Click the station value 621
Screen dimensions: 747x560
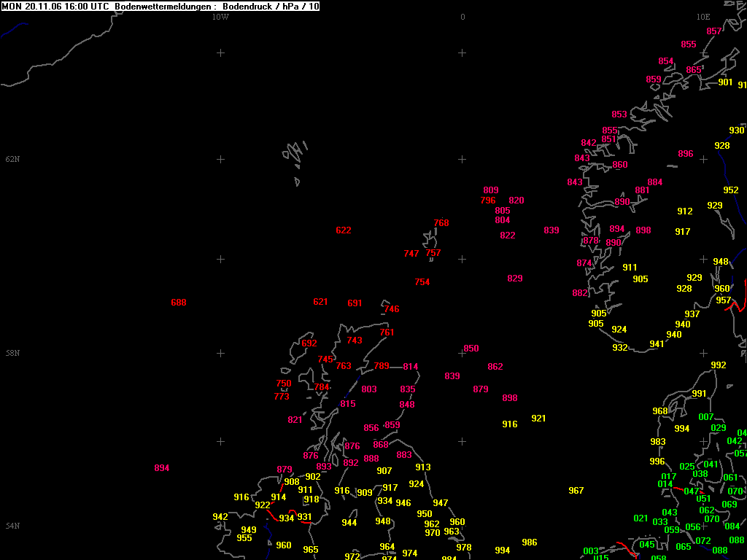coord(320,302)
